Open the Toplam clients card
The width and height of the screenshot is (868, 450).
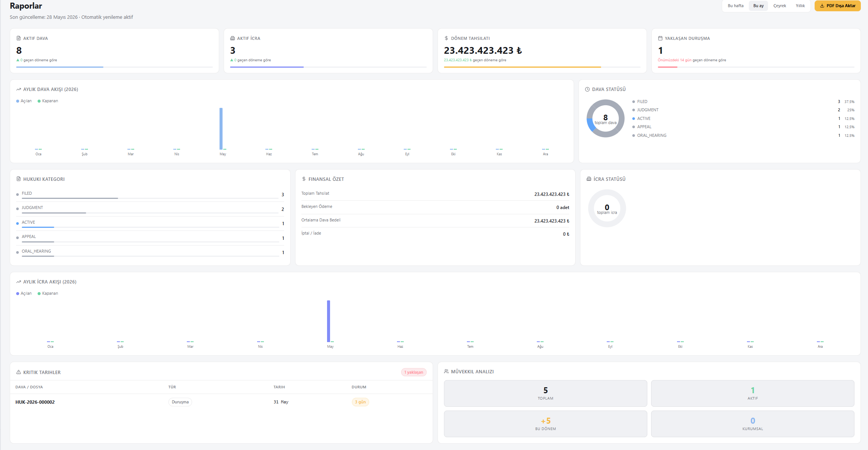tap(545, 393)
